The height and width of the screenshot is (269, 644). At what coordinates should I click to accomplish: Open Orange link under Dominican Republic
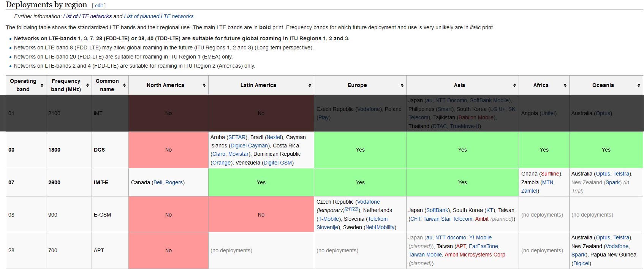pos(222,163)
